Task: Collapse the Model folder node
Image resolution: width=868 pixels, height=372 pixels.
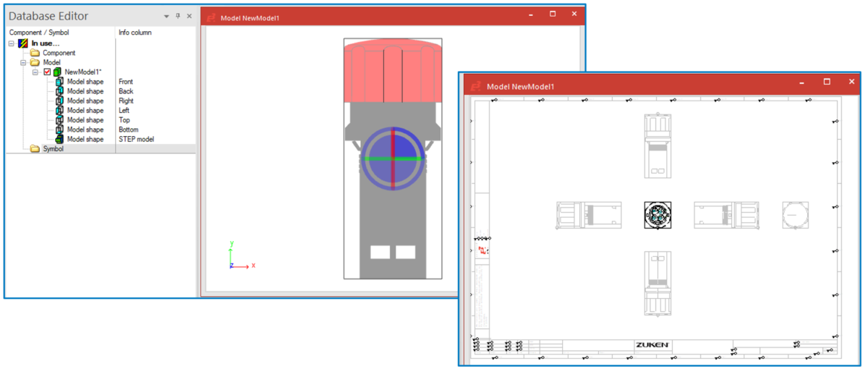Action: point(23,63)
